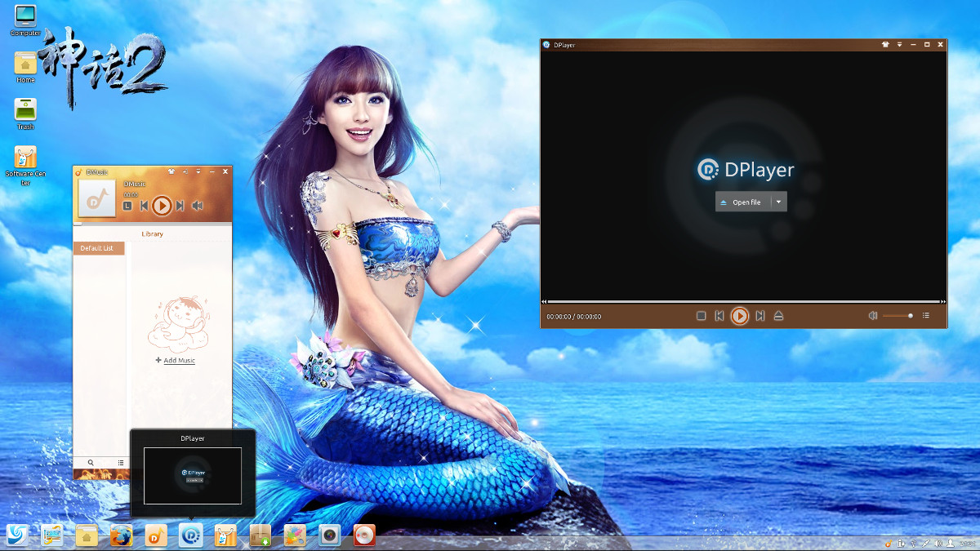
Task: Open DPlayer skin (shirt) menu
Action: point(885,45)
